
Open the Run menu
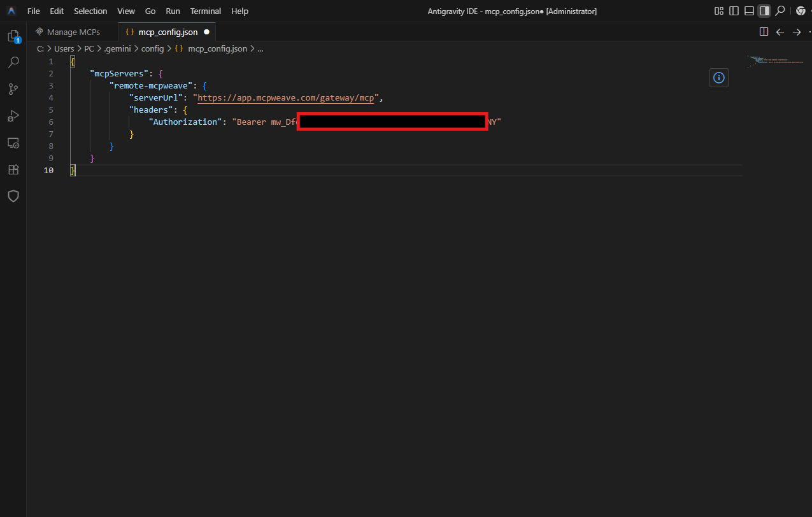pos(173,11)
